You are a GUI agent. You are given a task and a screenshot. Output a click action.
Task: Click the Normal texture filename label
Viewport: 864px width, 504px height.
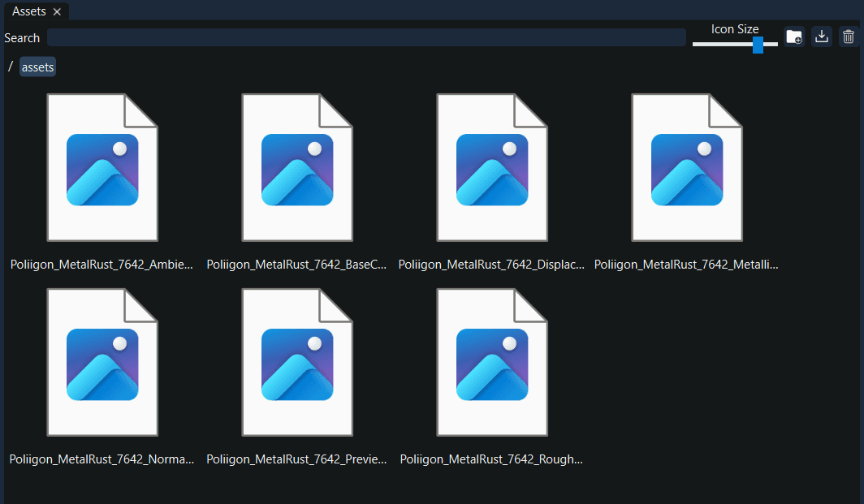pyautogui.click(x=102, y=459)
